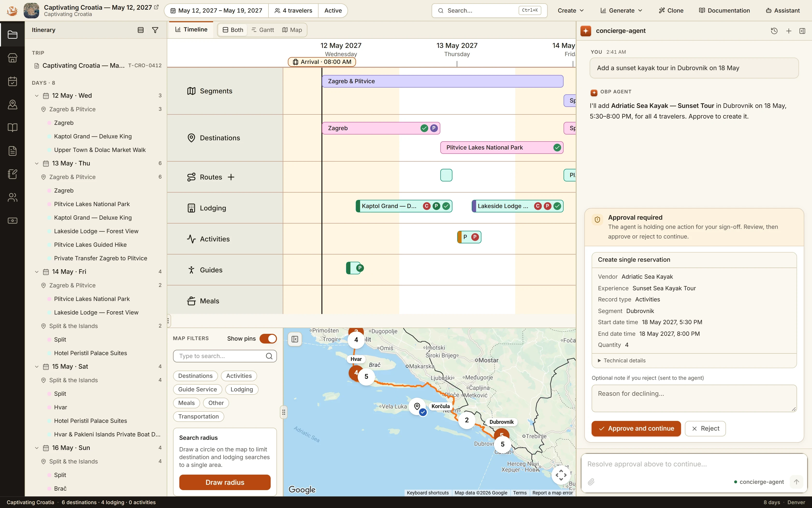
Task: Open the calendar-check icon in left sidebar
Action: point(12,81)
